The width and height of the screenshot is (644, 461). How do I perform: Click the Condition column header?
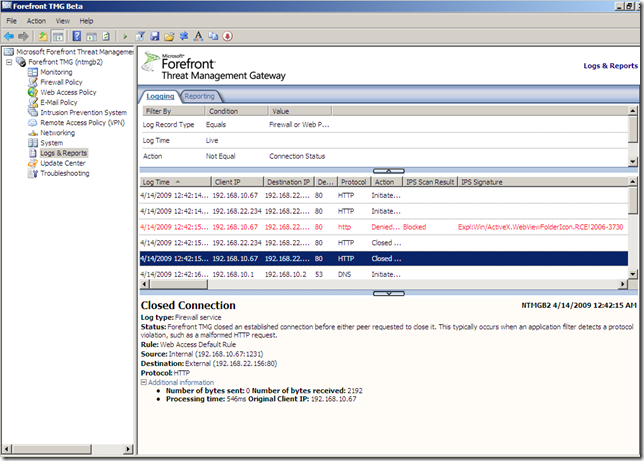pos(237,111)
